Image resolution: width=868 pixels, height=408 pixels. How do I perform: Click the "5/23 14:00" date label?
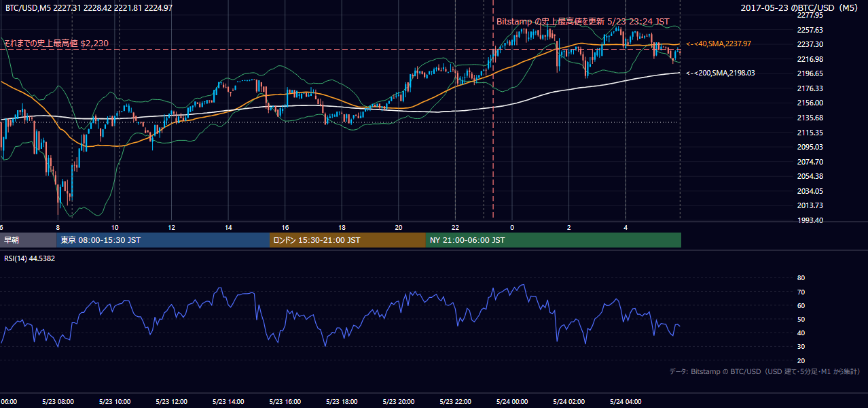point(228,401)
